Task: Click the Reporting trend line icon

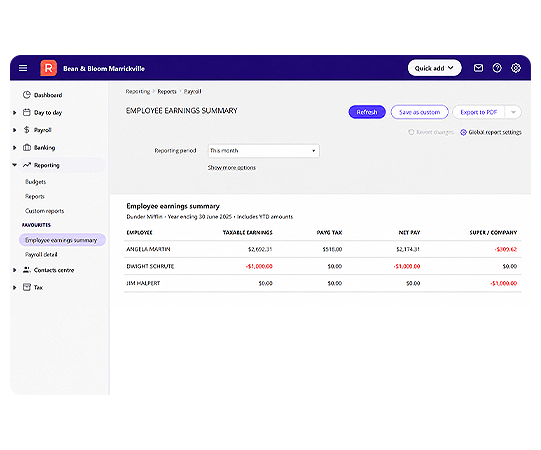Action: [27, 165]
